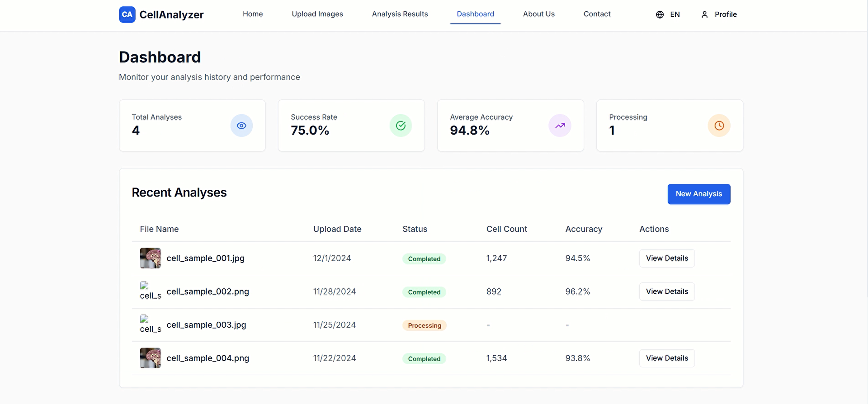Click the 94.8% average accuracy value
Image resolution: width=868 pixels, height=404 pixels.
coord(470,130)
